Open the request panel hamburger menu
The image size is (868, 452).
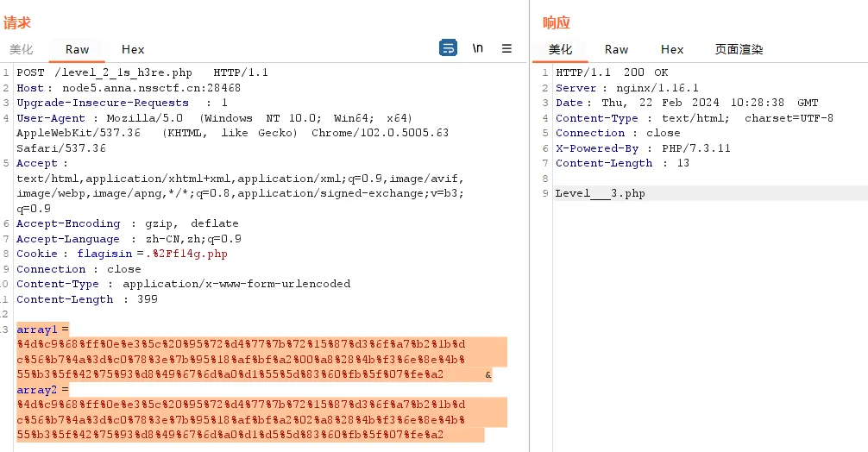coord(506,48)
